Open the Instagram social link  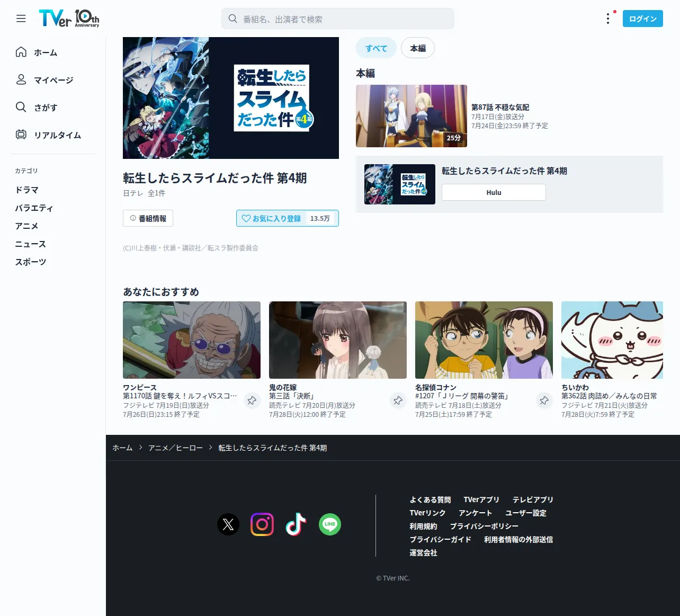(x=262, y=524)
